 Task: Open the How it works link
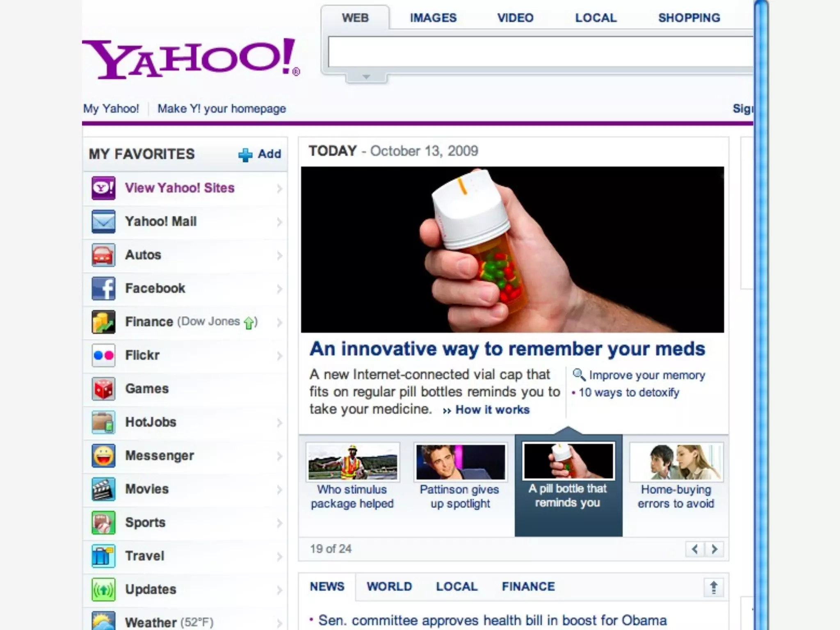[x=492, y=410]
